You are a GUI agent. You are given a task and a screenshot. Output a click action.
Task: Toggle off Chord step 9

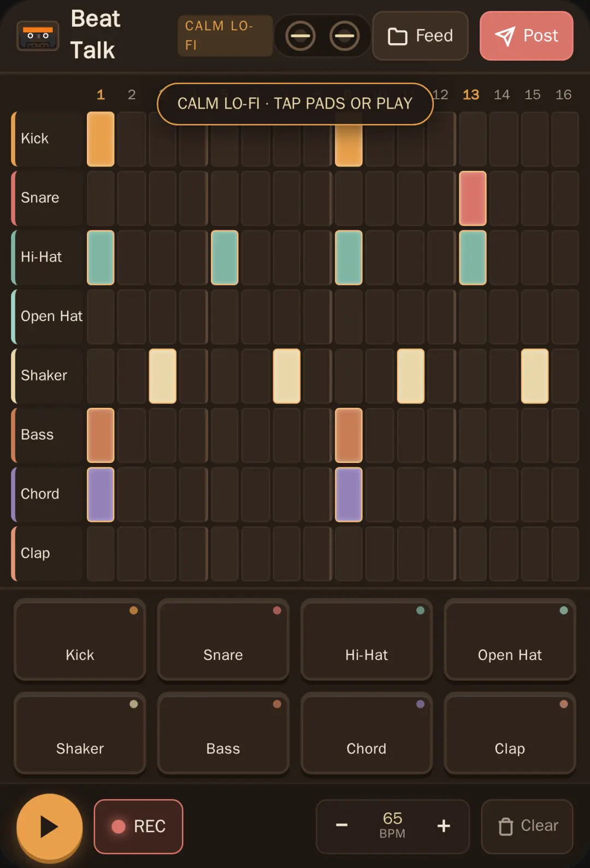349,495
